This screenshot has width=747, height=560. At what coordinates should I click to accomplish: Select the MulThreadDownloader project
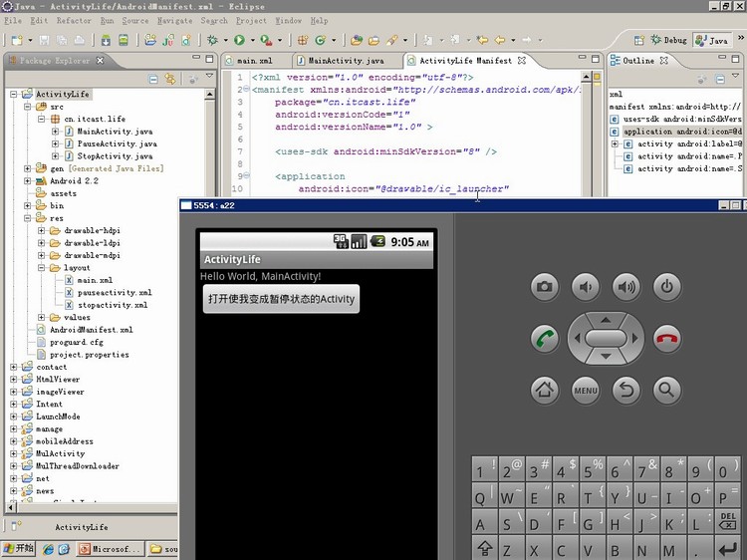pyautogui.click(x=77, y=466)
